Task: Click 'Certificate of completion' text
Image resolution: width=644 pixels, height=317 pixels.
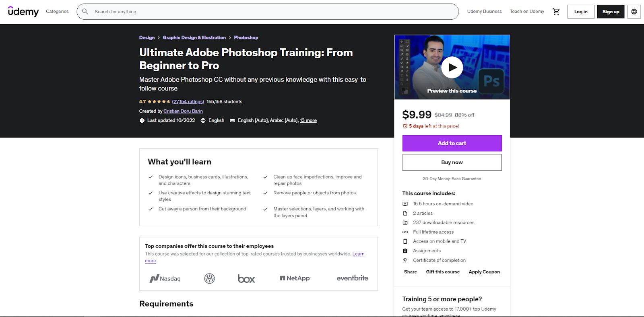Action: [440, 261]
